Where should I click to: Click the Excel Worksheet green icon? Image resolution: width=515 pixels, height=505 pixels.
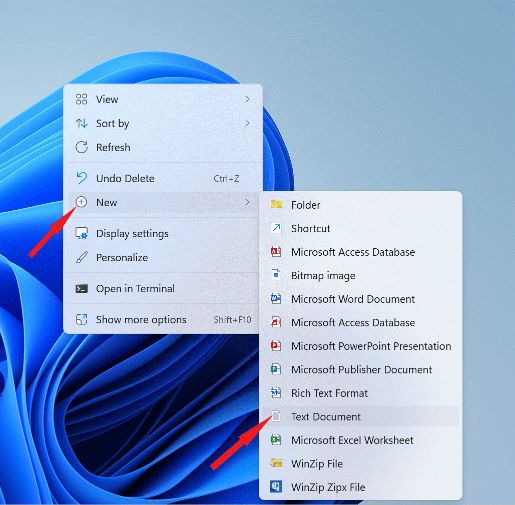tap(276, 440)
